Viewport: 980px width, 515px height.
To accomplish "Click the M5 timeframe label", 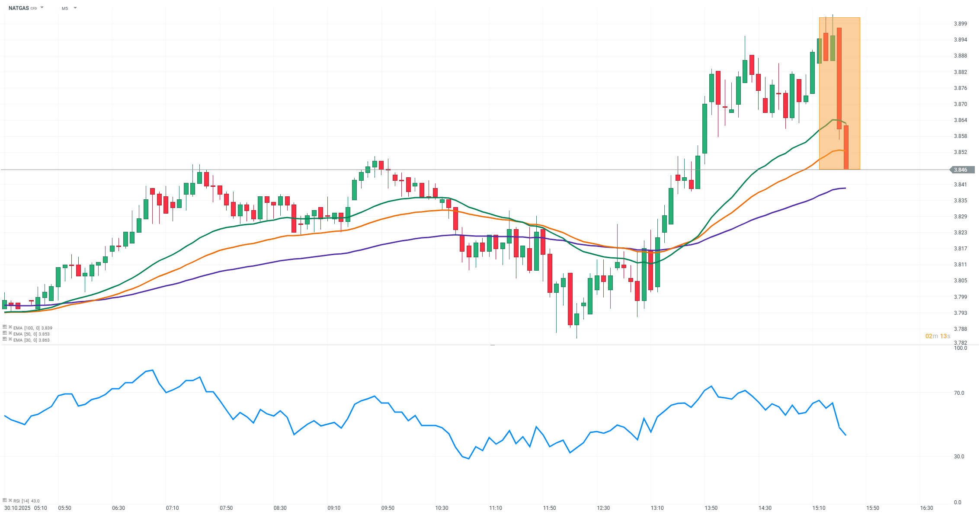I will point(65,8).
